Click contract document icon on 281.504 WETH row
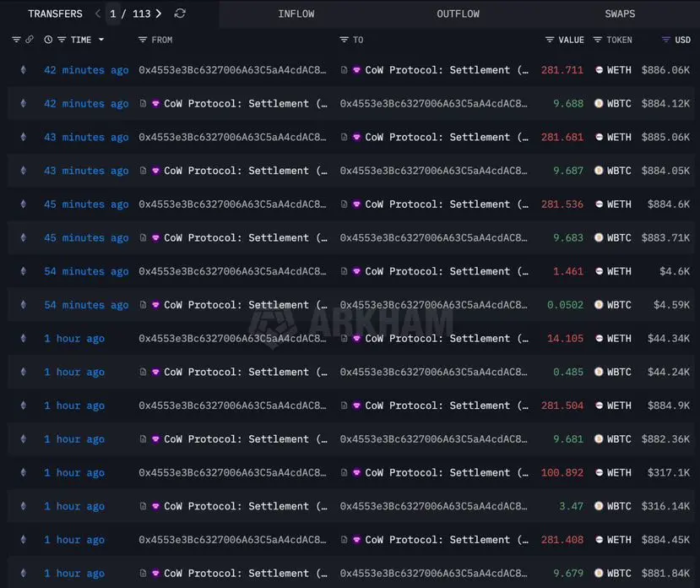700x588 pixels. click(x=344, y=406)
